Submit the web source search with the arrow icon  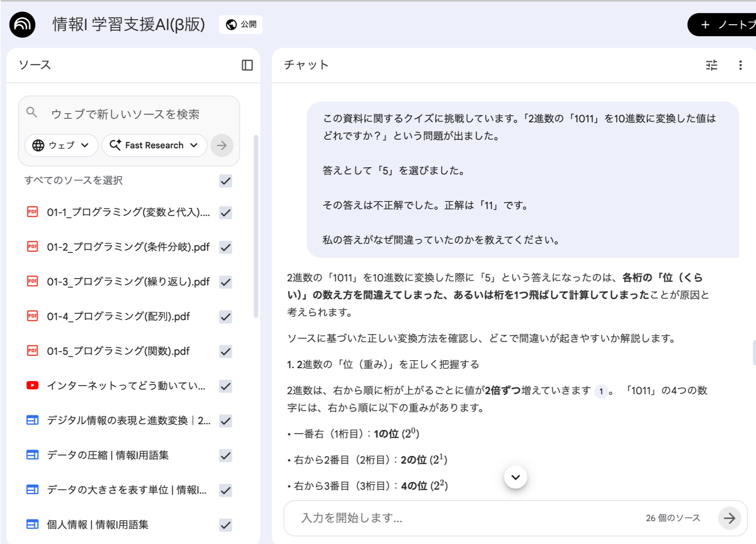(221, 145)
